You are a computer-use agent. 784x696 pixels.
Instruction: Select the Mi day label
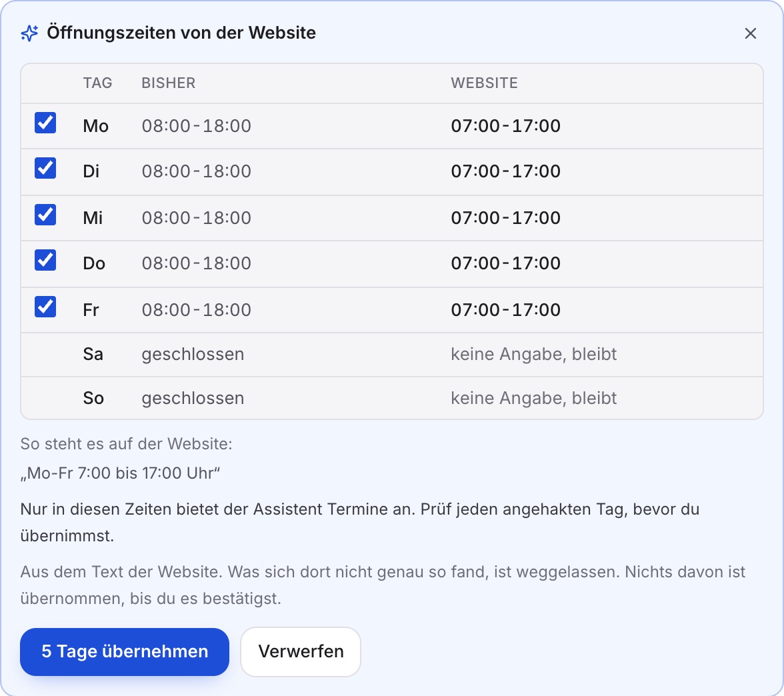pos(93,218)
